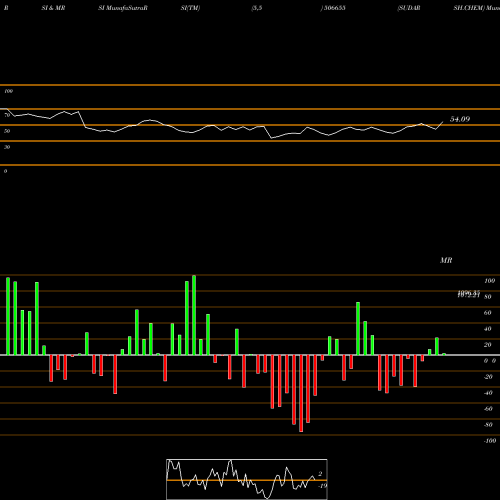The width and height of the screenshot is (500, 500).
Task: Click the RSI axis label 70
Action: click(7, 115)
